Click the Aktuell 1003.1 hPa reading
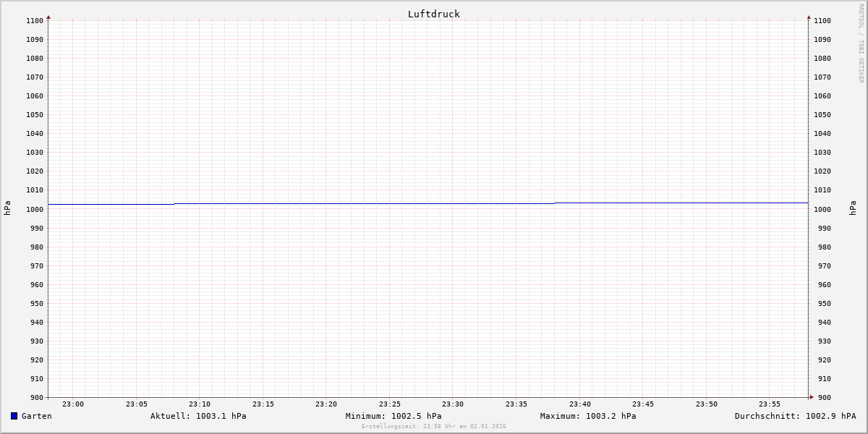Viewport: 868px width, 434px height. coord(198,416)
